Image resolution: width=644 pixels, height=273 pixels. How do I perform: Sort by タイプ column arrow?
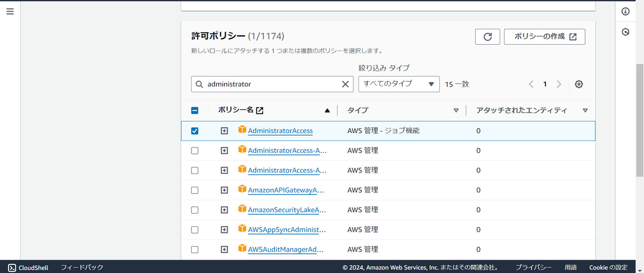pyautogui.click(x=456, y=111)
